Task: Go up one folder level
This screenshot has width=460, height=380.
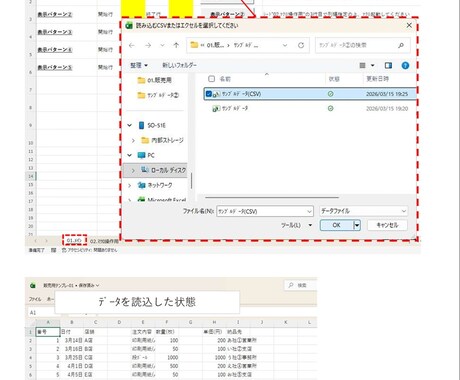Action: coord(176,45)
